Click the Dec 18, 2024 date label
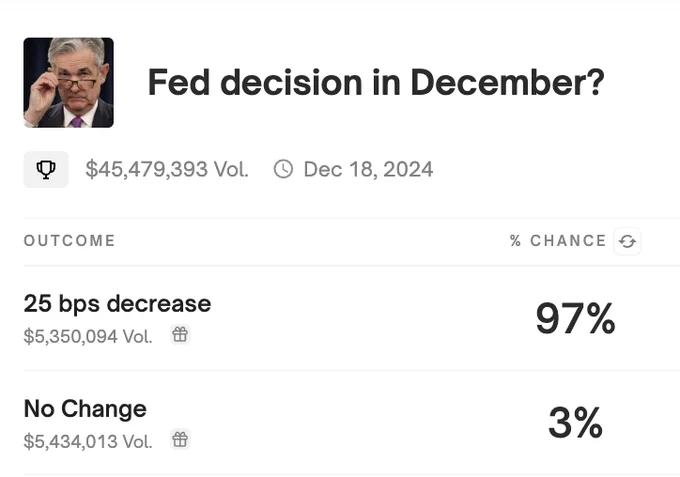The width and height of the screenshot is (680, 477). point(368,169)
